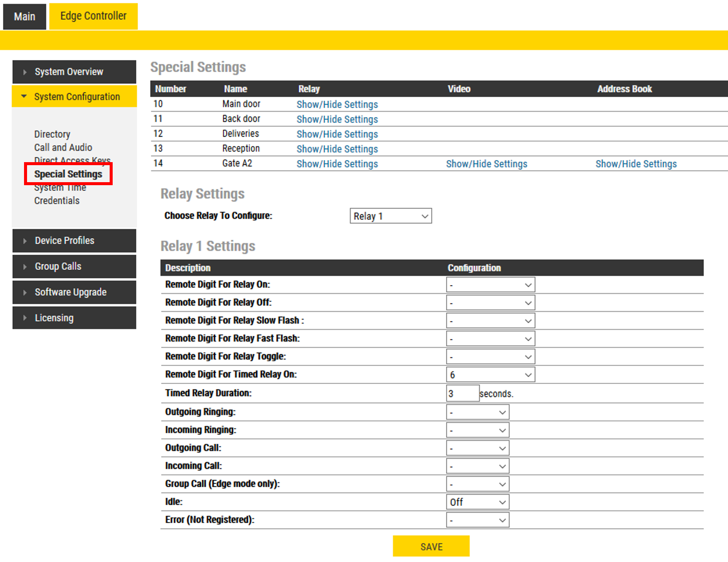Screen dimensions: 728x562
Task: Show Relay settings for Main door
Action: pos(337,105)
